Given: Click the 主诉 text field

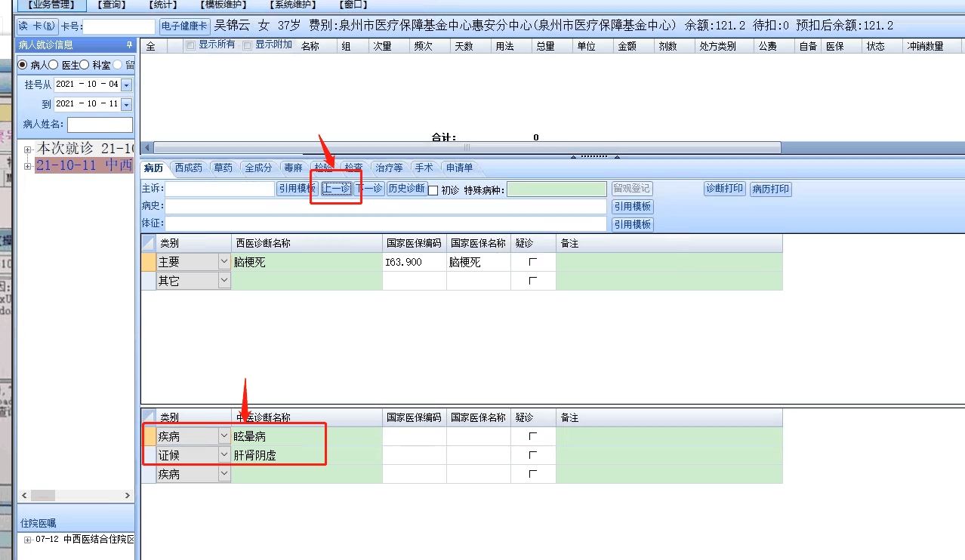Looking at the screenshot, I should 220,189.
